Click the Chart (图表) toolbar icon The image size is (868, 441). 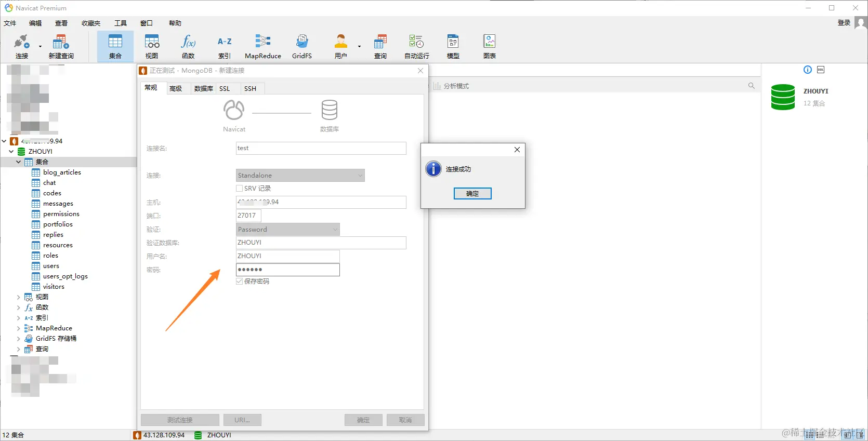(490, 47)
